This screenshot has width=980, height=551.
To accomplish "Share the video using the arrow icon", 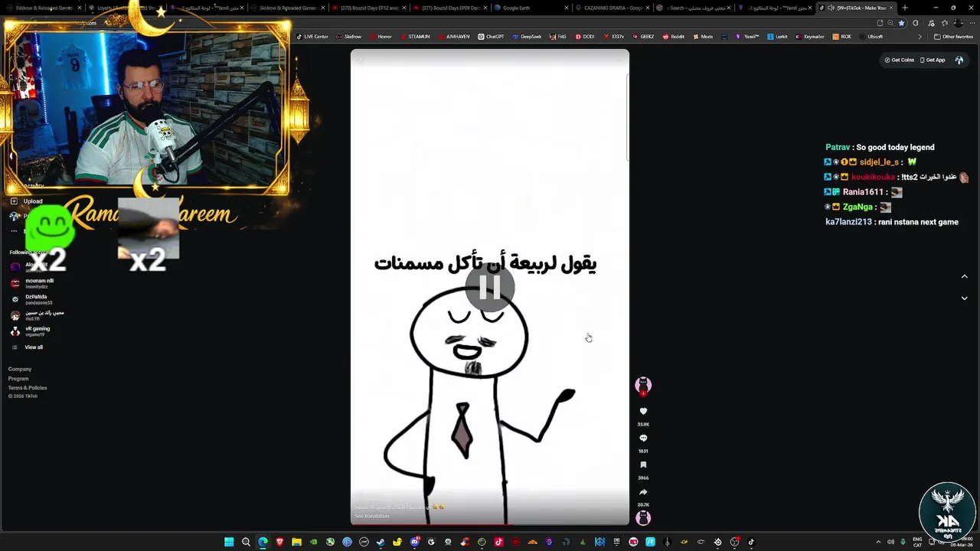I will 643,492.
